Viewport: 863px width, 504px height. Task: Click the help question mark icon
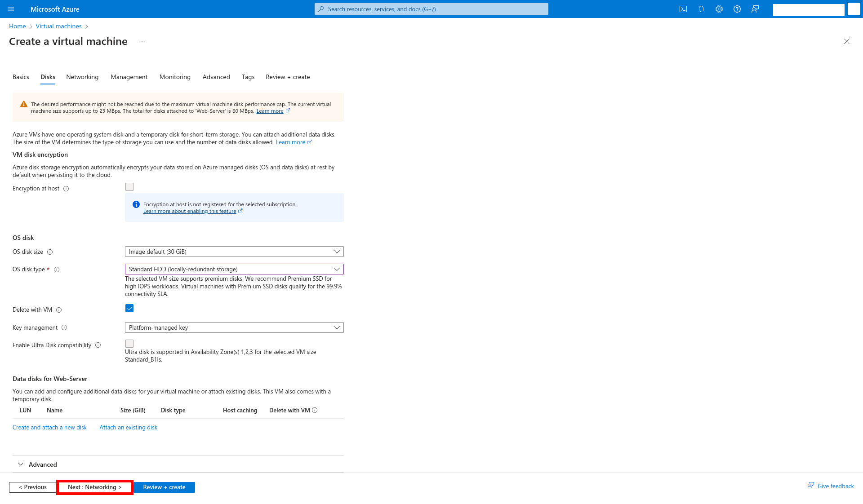[x=737, y=9]
